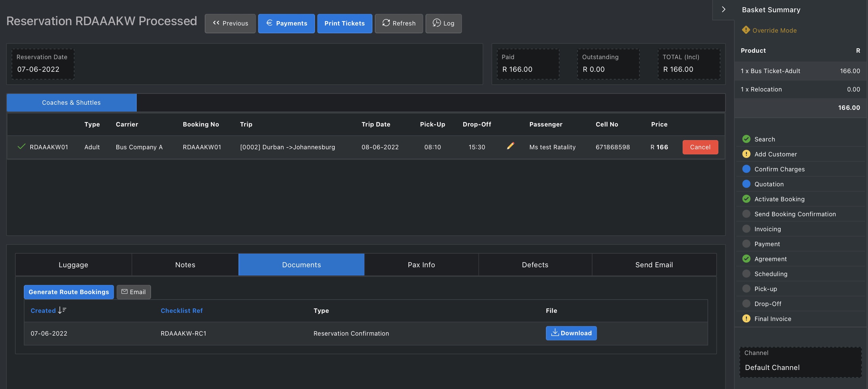Generate Route Bookings
Image resolution: width=868 pixels, height=389 pixels.
[68, 292]
